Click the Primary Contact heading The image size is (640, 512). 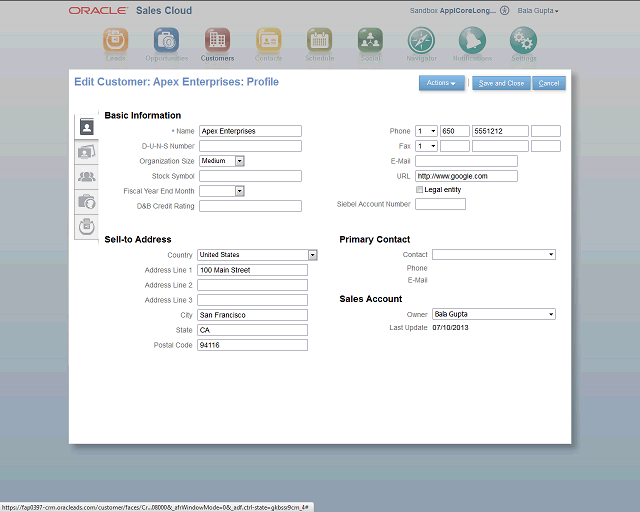click(375, 239)
